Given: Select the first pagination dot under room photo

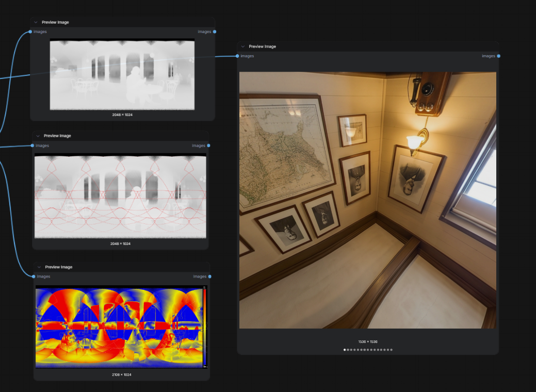Looking at the screenshot, I should (345, 350).
